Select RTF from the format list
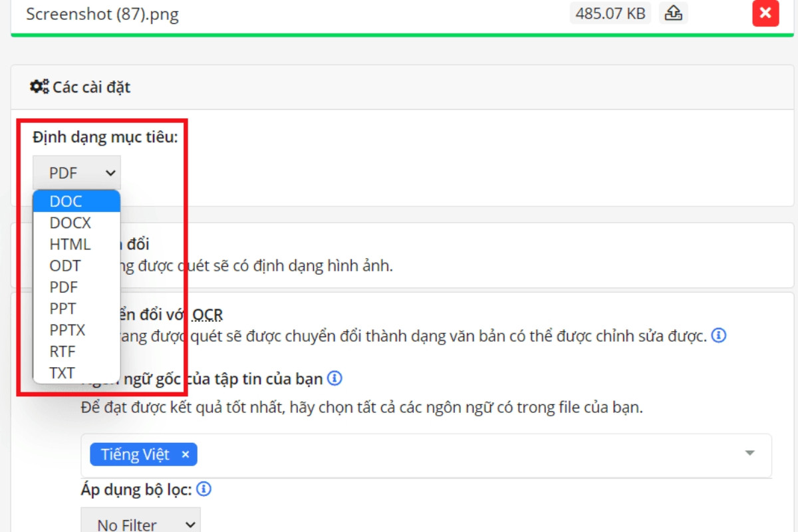Screen dimensions: 798x532 coord(76,350)
